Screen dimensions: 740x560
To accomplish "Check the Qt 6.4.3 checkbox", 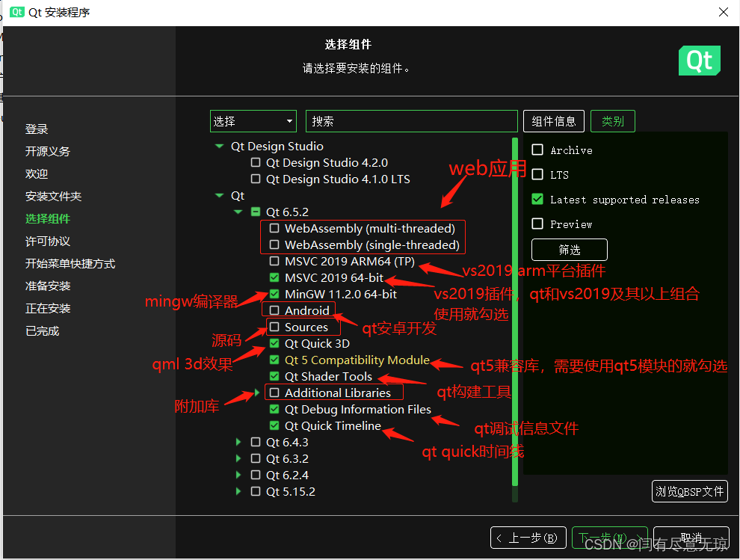I will pyautogui.click(x=256, y=442).
